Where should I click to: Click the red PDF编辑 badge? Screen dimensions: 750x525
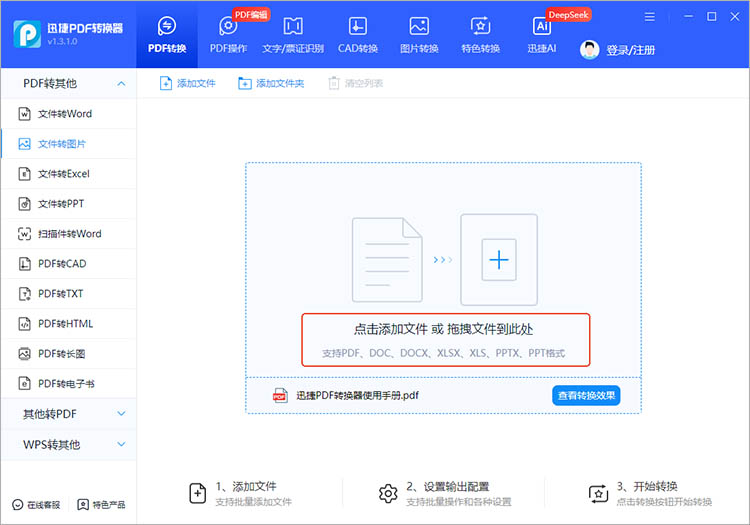[x=251, y=15]
